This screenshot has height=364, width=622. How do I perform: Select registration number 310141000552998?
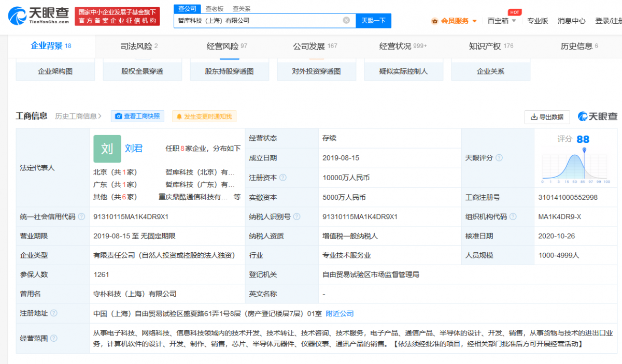click(568, 197)
